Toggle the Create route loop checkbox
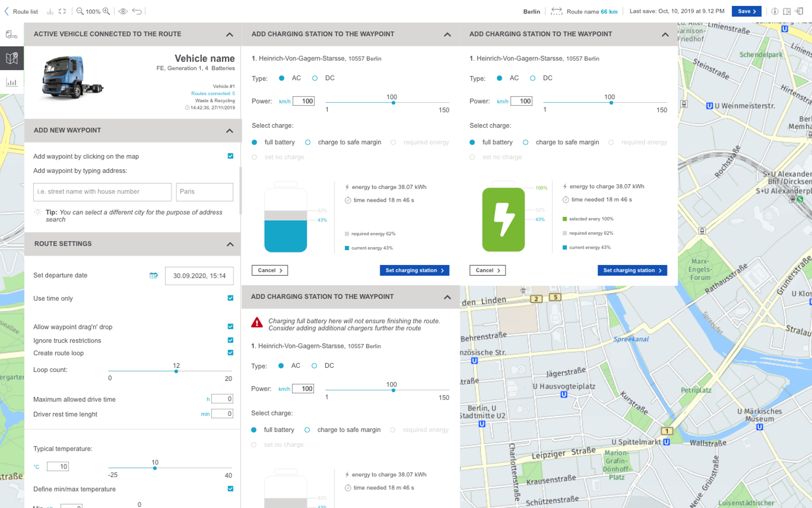 [231, 352]
